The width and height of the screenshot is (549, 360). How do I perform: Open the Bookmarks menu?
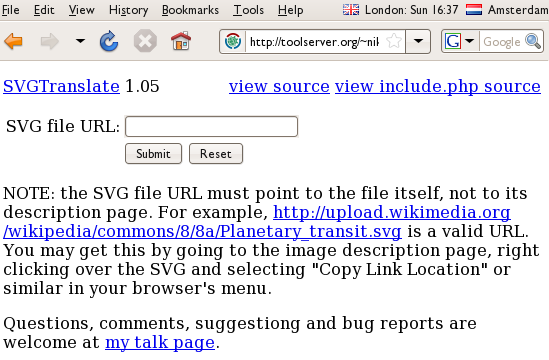[190, 10]
